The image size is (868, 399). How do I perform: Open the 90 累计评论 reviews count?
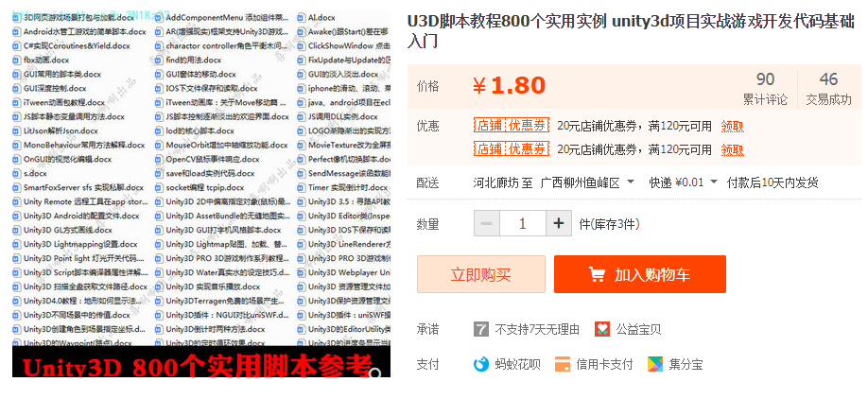tap(765, 89)
